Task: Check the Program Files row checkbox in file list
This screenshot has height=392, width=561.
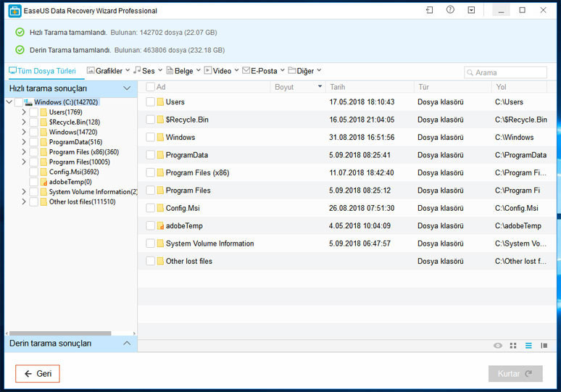Action: (x=150, y=191)
